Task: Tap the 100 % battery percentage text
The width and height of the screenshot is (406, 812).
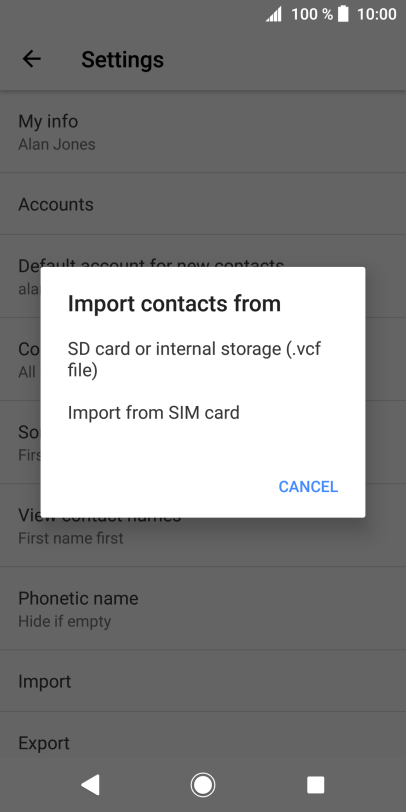Action: pyautogui.click(x=312, y=14)
